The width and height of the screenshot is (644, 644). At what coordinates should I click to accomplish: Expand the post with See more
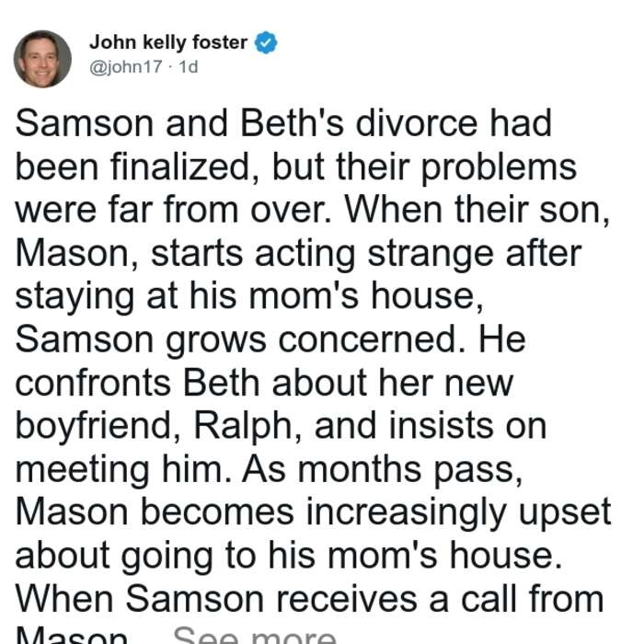(255, 636)
